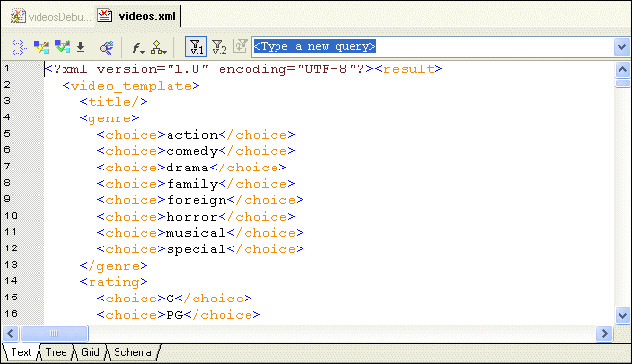Switch to the Tree view tab

(56, 352)
